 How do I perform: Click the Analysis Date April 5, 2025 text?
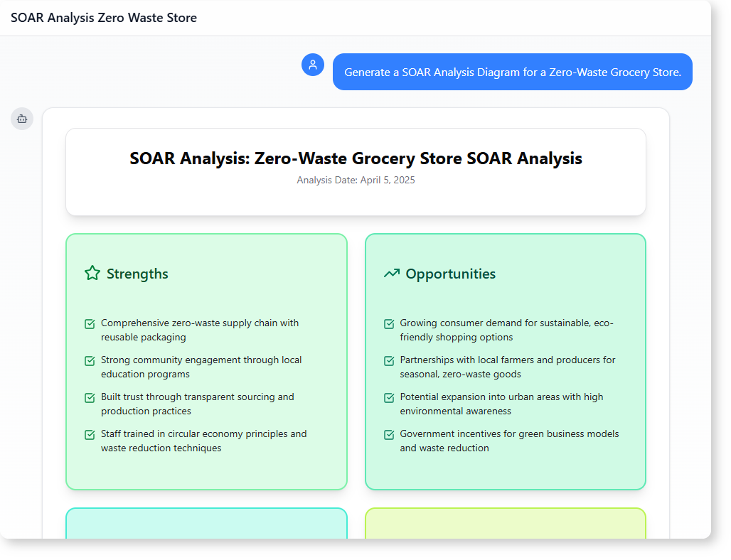coord(356,180)
